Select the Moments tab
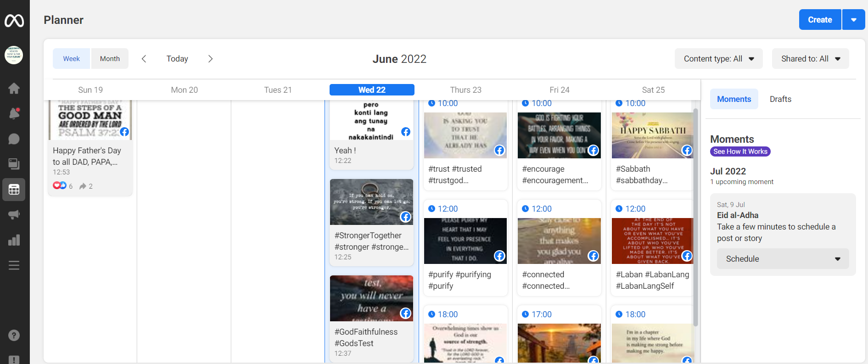The image size is (868, 364). pos(734,99)
